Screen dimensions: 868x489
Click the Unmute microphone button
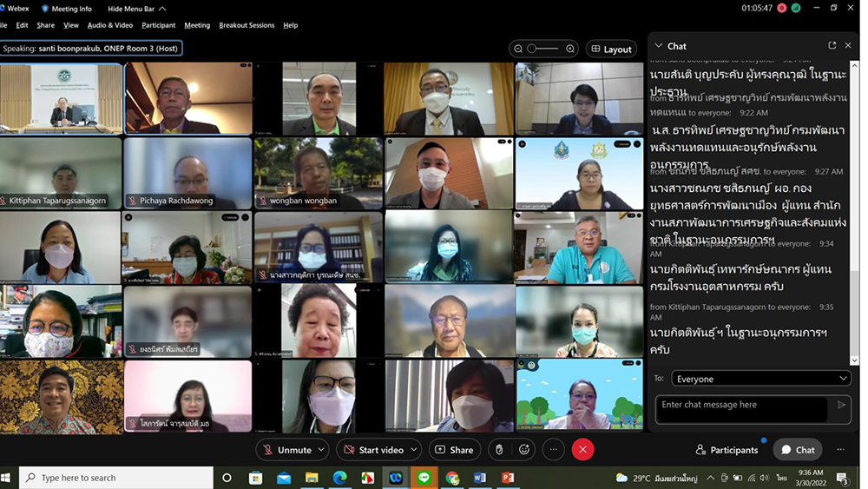[x=287, y=450]
